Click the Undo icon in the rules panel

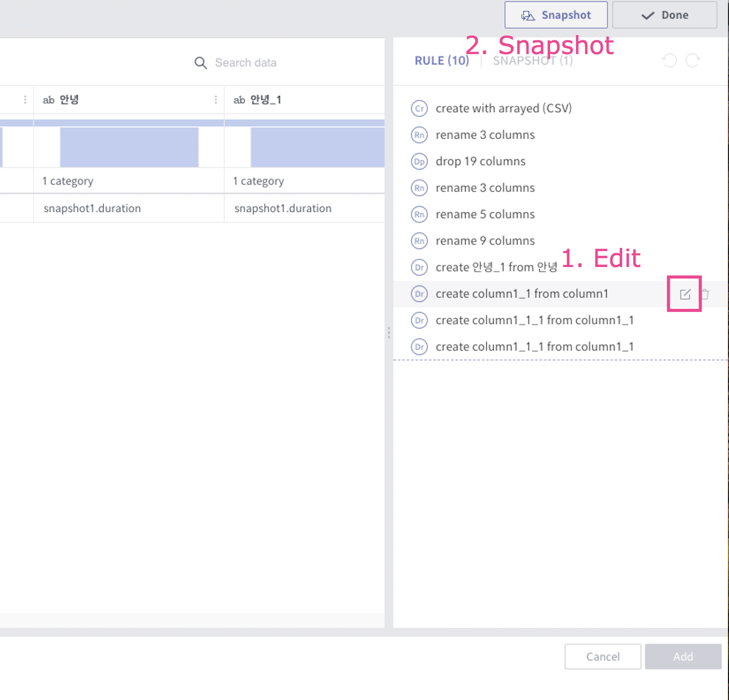click(669, 61)
